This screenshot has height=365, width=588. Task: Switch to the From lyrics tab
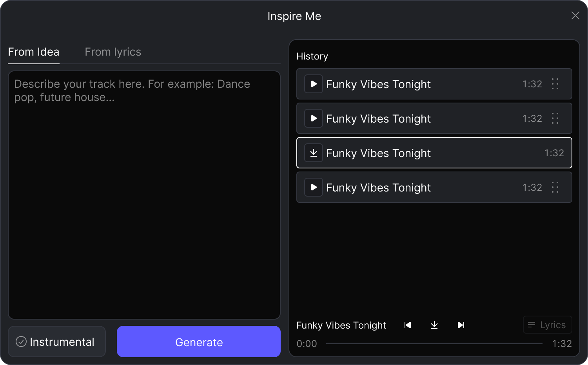[x=113, y=52]
